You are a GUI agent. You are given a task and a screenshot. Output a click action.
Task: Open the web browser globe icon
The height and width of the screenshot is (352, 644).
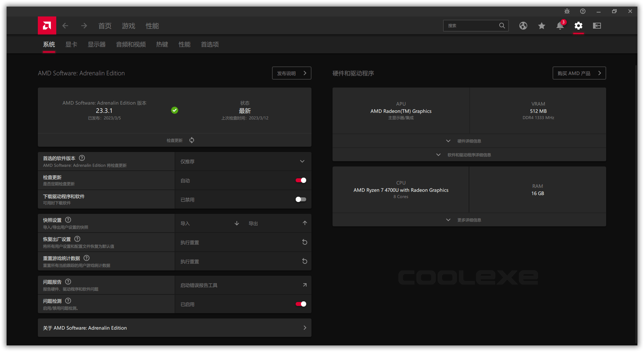point(523,26)
